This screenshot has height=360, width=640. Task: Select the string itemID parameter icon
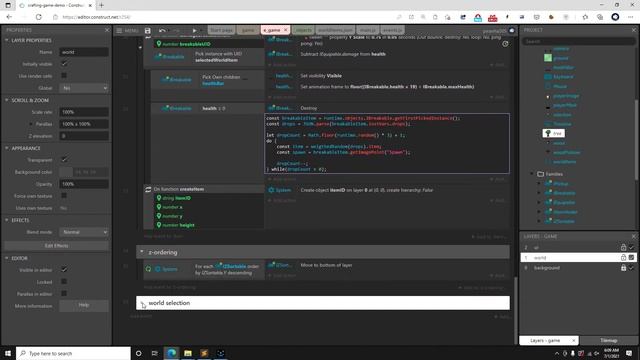pos(159,198)
